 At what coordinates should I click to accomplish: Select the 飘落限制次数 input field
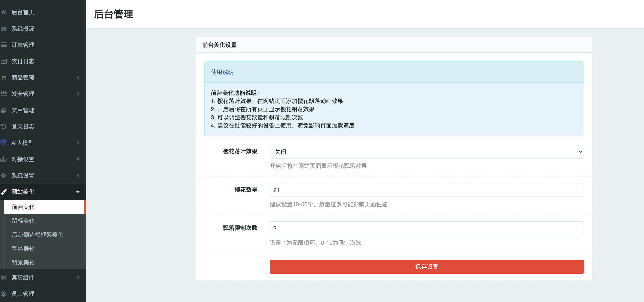pyautogui.click(x=426, y=228)
